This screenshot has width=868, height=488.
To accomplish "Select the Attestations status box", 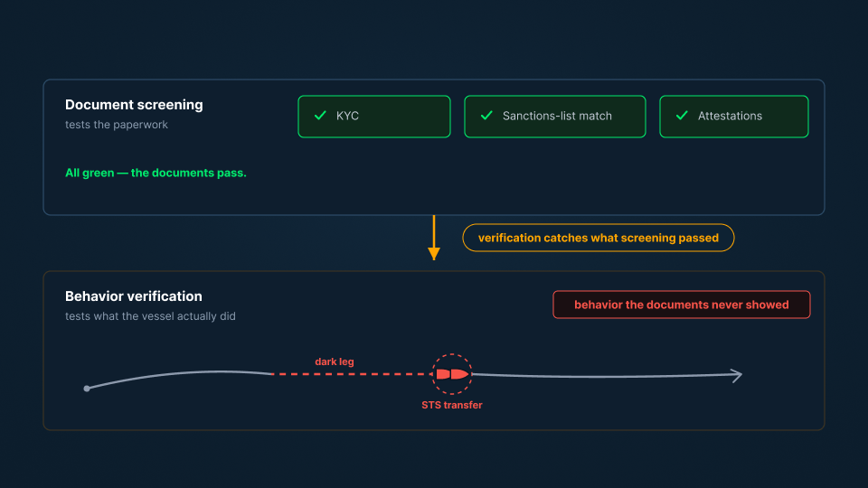I will pyautogui.click(x=734, y=117).
